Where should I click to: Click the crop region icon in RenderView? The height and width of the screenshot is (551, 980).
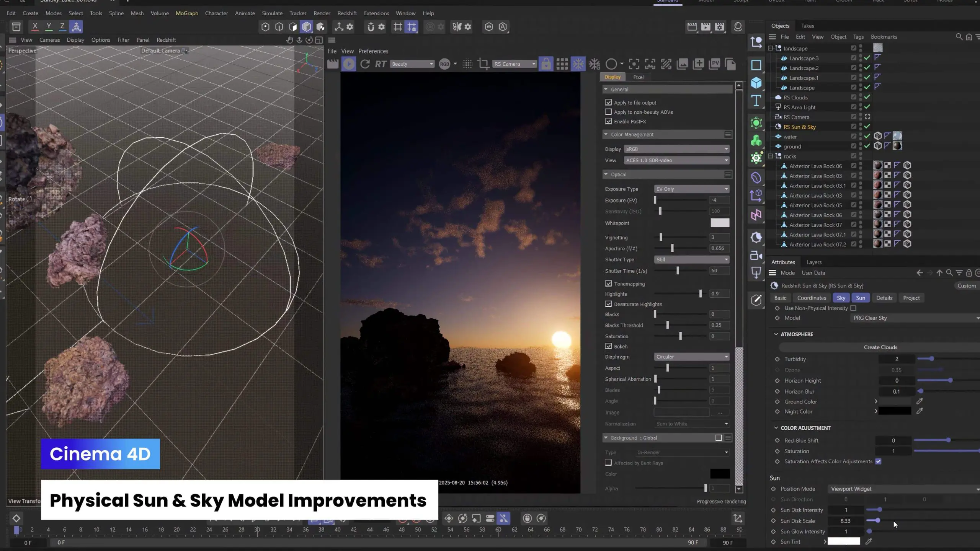click(483, 64)
